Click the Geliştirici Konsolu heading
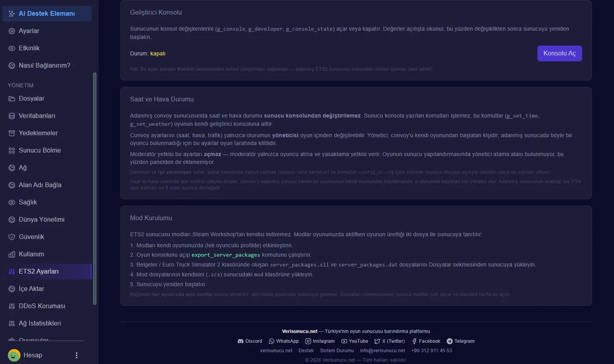 [156, 13]
